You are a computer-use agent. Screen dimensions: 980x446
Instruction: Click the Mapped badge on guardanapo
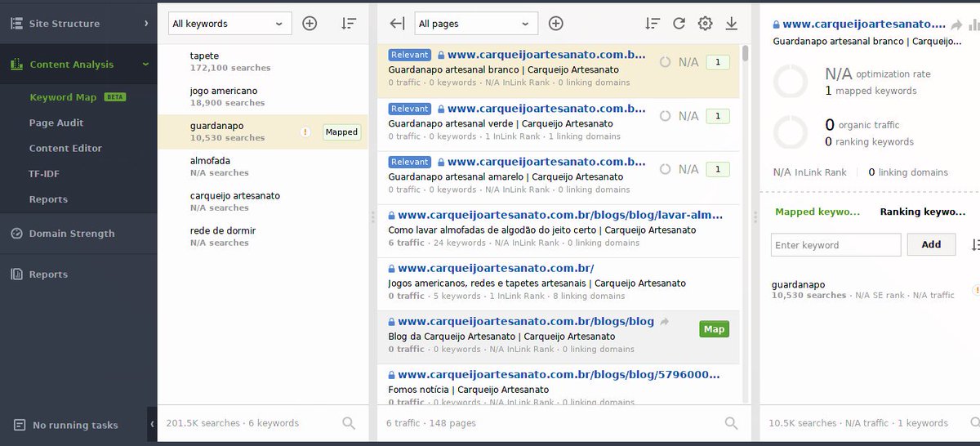341,132
